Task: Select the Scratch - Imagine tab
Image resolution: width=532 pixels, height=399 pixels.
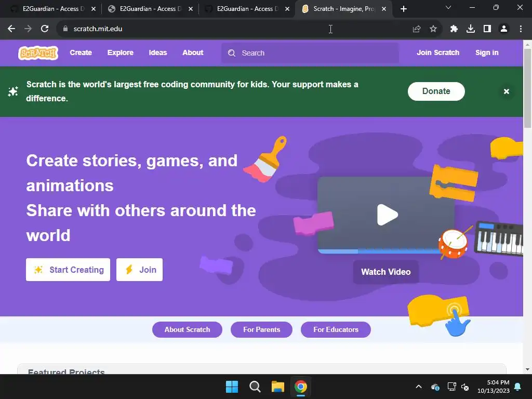Action: click(x=343, y=9)
